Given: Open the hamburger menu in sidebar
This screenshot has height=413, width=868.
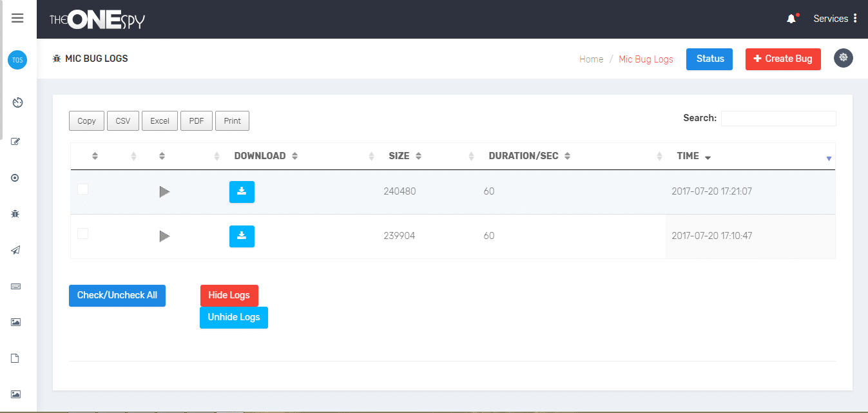Looking at the screenshot, I should [x=17, y=18].
